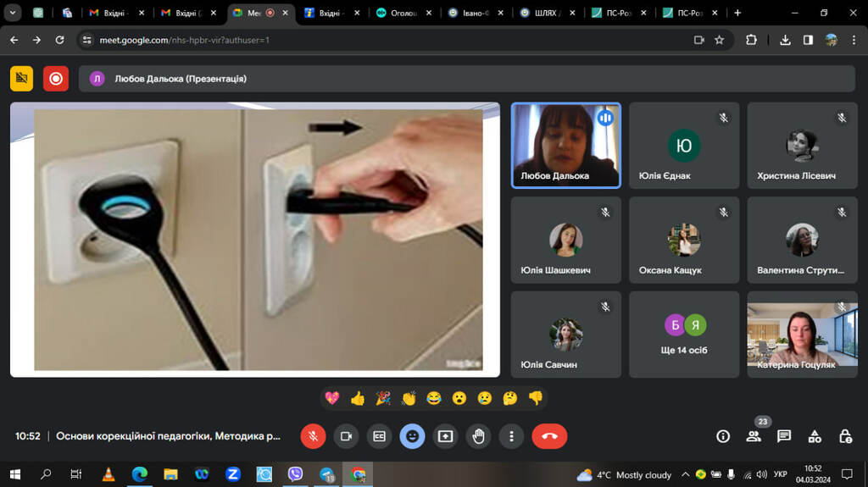Open the Chrome tab search dropdown arrow

coord(14,13)
